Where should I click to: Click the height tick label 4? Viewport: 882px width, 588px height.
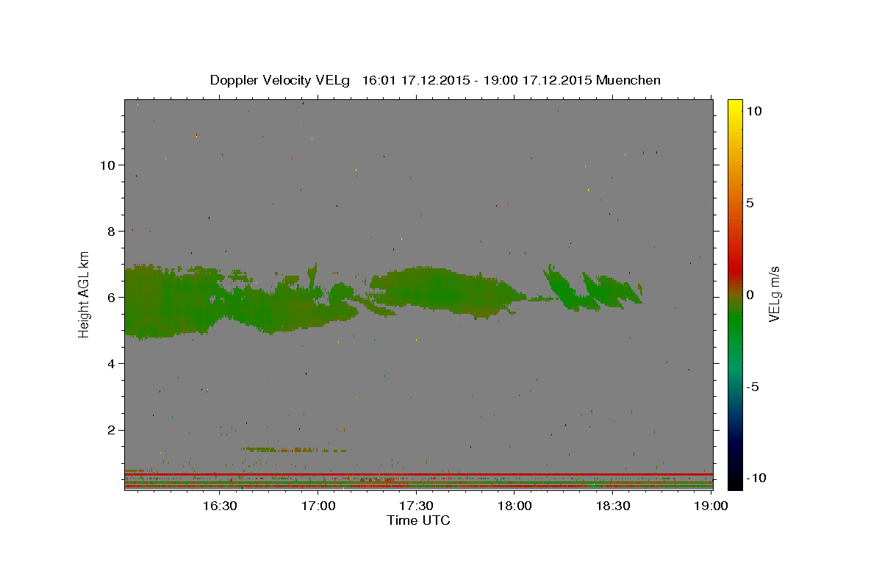point(112,363)
